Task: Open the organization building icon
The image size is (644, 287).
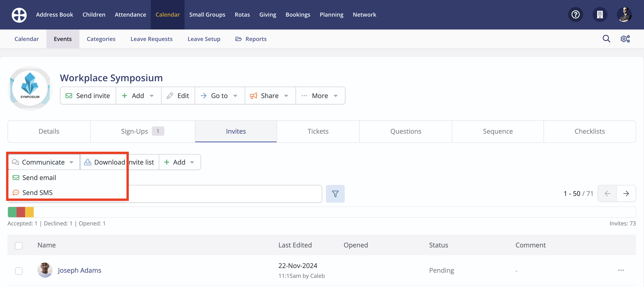Action: pos(600,15)
